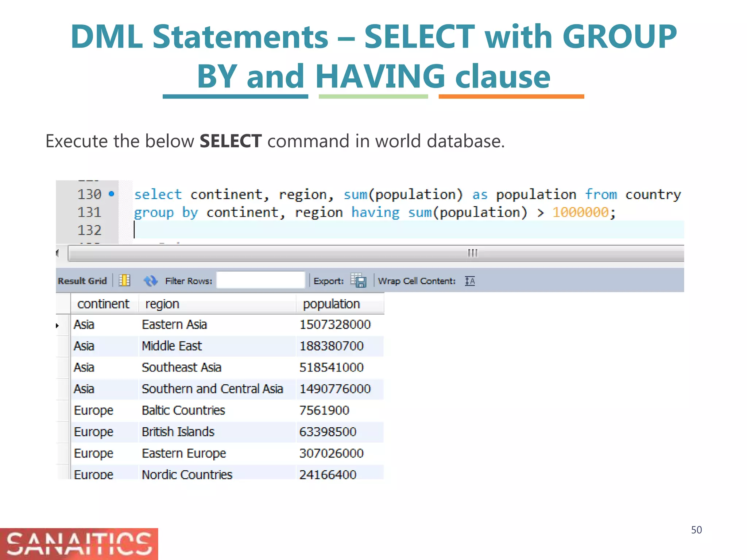Click the empty editor line 132
The width and height of the screenshot is (747, 560).
[409, 230]
